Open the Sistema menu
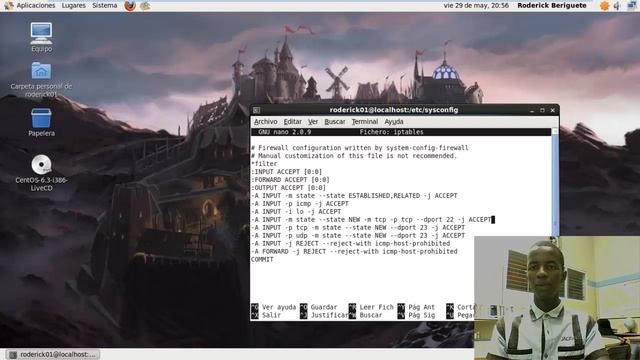This screenshot has width=640, height=360. (104, 6)
